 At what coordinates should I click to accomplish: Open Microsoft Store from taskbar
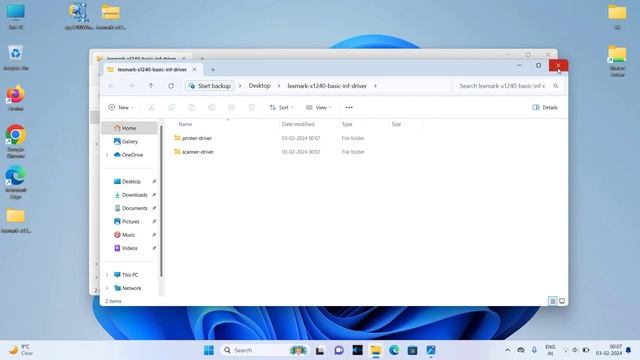click(412, 350)
